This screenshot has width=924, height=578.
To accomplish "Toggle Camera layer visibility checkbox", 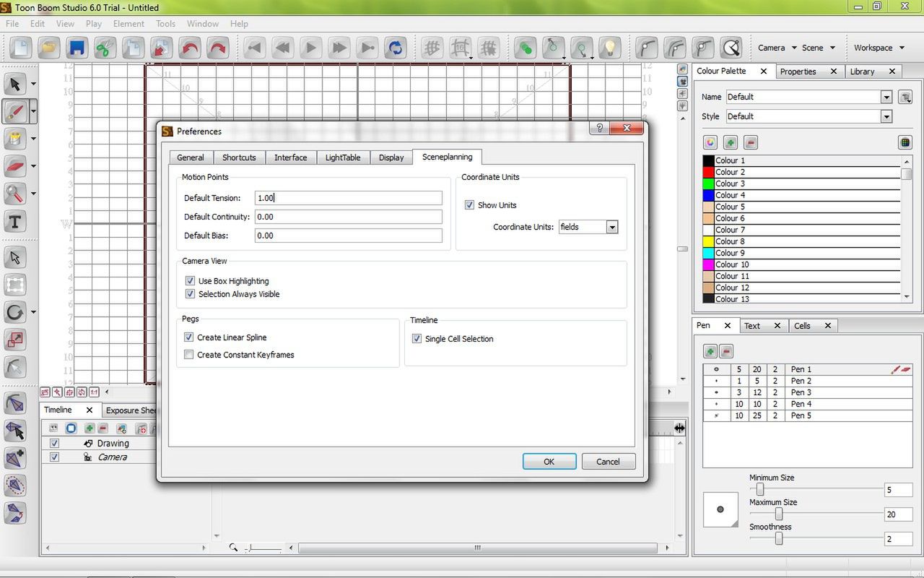I will tap(54, 457).
